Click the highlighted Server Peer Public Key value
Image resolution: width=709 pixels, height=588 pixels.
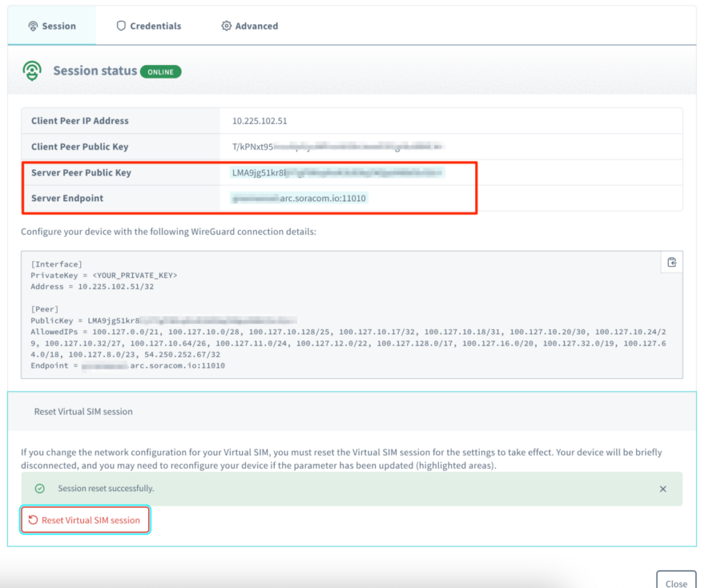(337, 172)
